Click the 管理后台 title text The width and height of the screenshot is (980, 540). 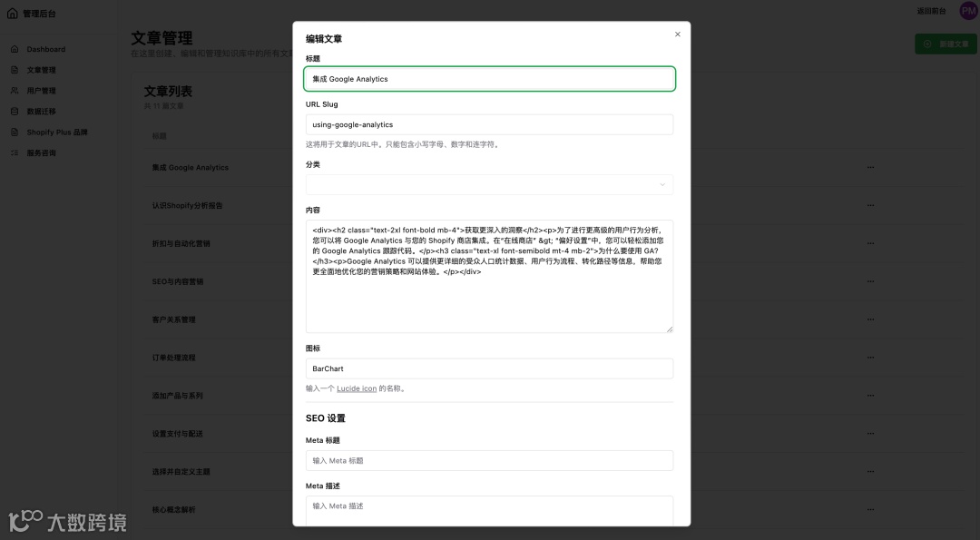(39, 14)
